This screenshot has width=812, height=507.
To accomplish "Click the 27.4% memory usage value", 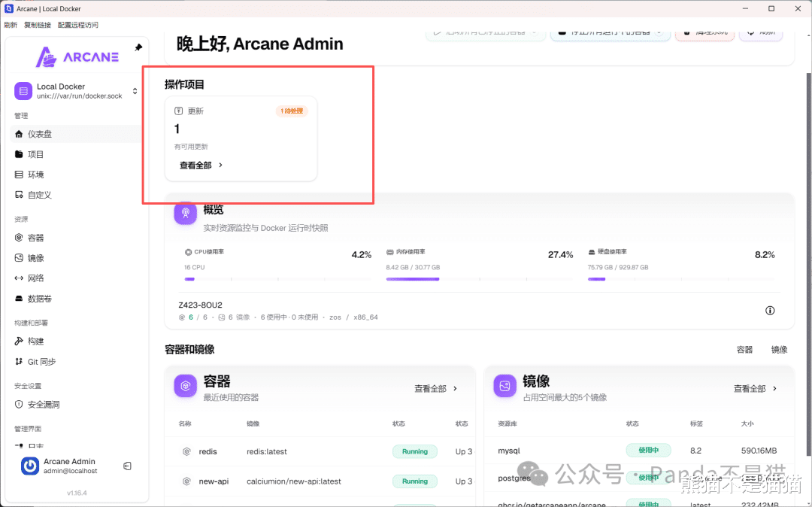I will [x=561, y=255].
